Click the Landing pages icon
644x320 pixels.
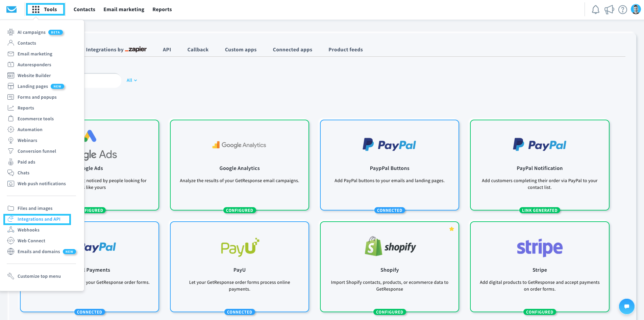[11, 86]
